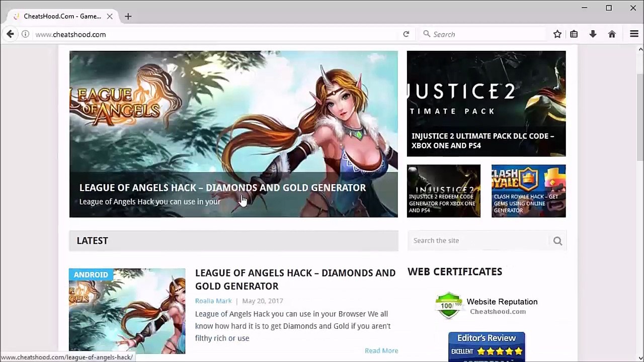Click the vertical page scrollbar thumb
The width and height of the screenshot is (644, 362).
pos(640,117)
